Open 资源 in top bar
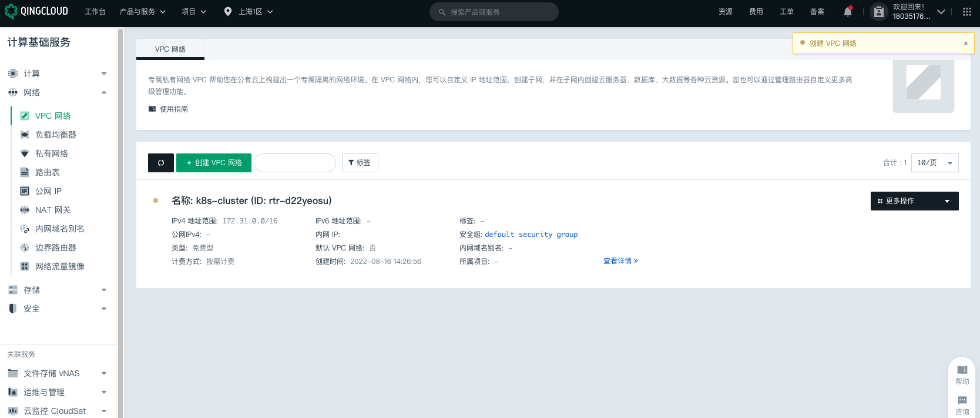Screen dimensions: 980x418 coord(726,12)
